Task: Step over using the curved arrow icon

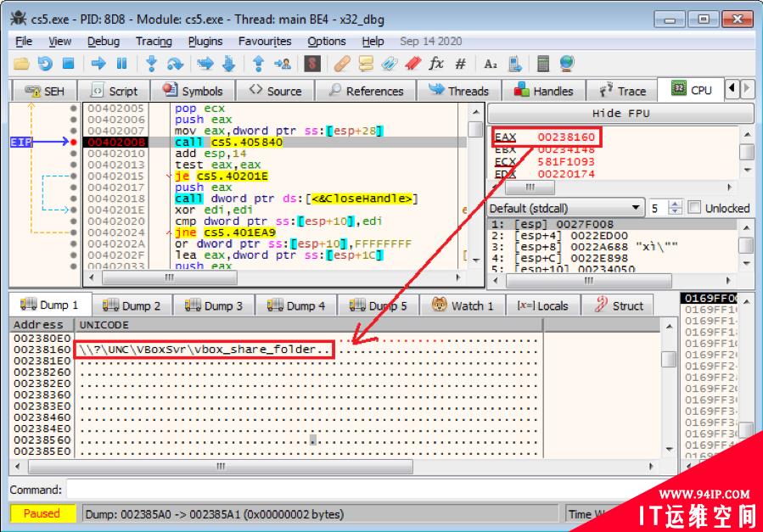Action: tap(175, 64)
